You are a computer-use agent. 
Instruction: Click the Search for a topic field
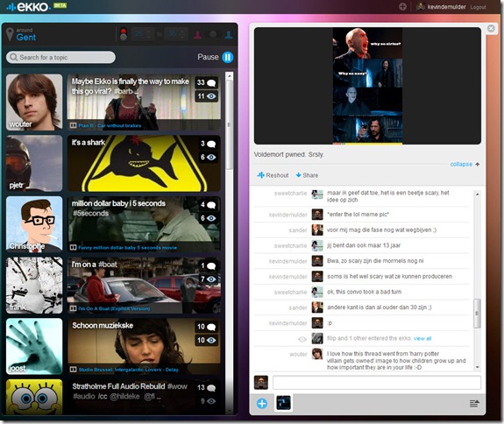[60, 57]
